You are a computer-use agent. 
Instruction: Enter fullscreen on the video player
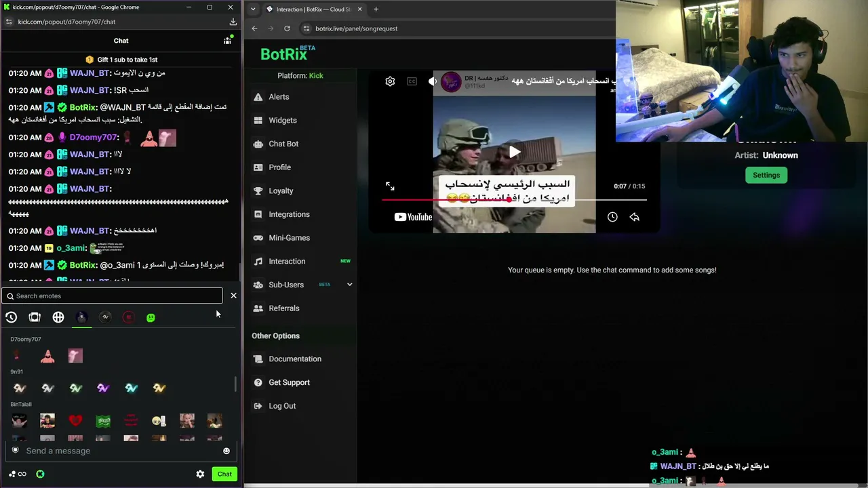(x=390, y=186)
